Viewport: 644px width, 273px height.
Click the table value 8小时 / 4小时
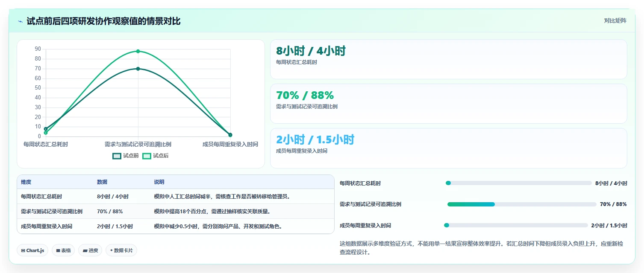point(113,197)
